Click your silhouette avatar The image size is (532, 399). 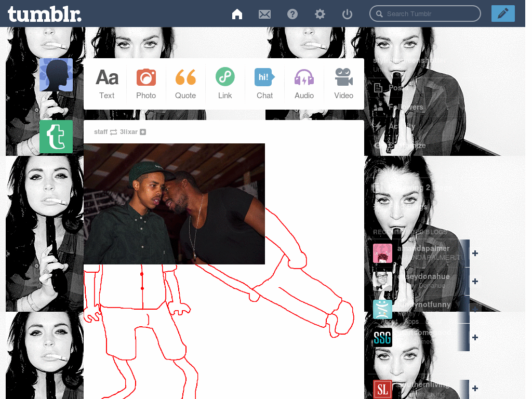click(x=56, y=75)
